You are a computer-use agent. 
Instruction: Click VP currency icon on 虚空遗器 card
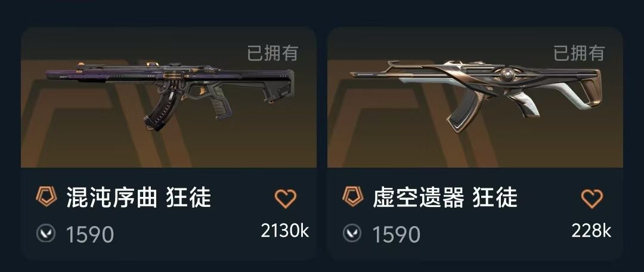click(352, 234)
